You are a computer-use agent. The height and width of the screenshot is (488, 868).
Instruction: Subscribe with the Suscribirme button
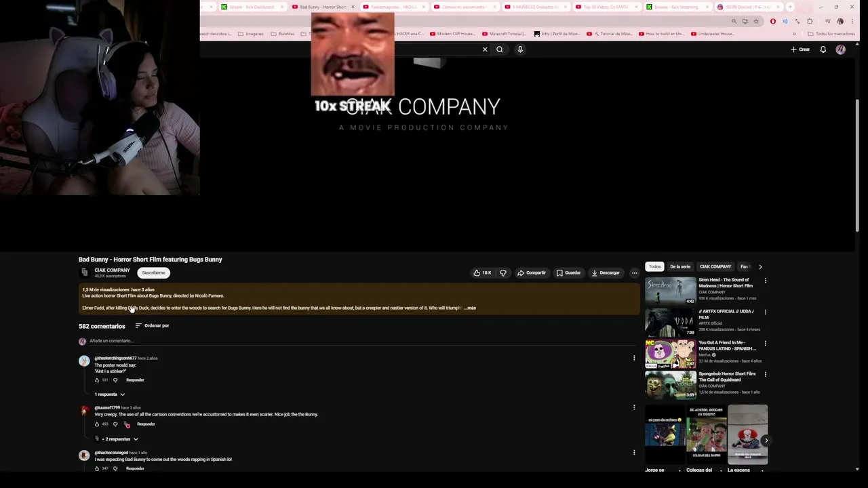point(153,272)
